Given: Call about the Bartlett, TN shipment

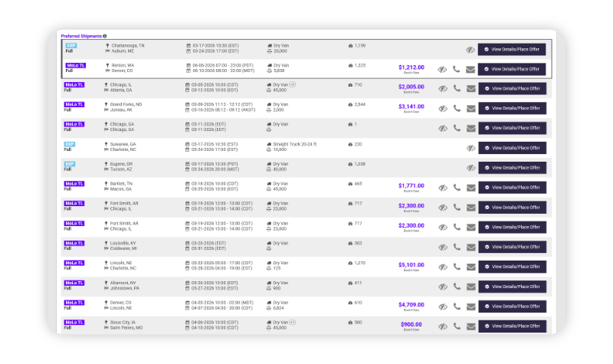Looking at the screenshot, I should tap(457, 188).
